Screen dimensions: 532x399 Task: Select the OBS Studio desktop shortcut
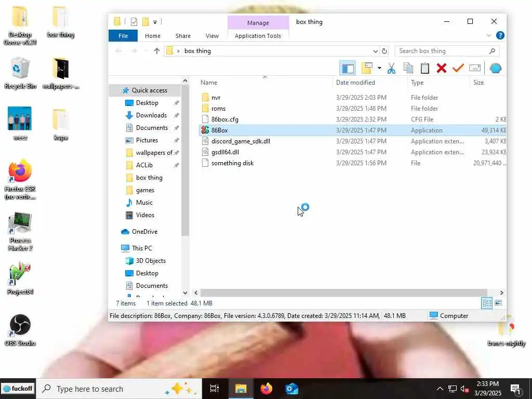20,330
